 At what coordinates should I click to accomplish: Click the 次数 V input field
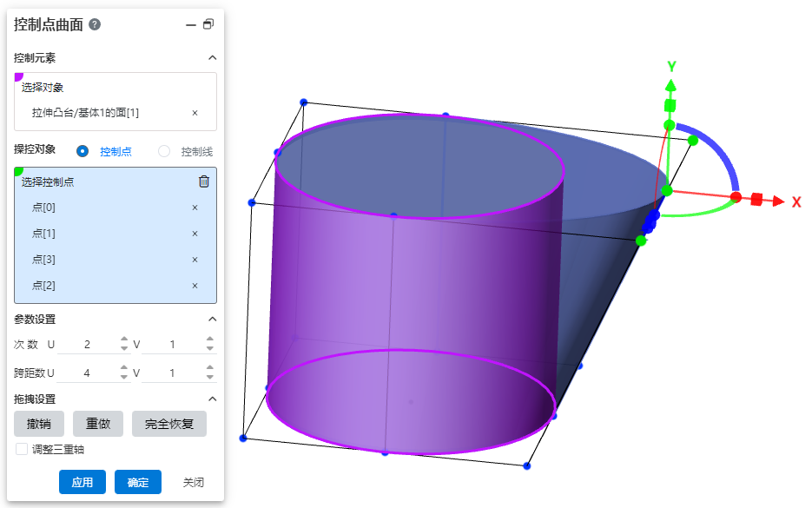(173, 345)
